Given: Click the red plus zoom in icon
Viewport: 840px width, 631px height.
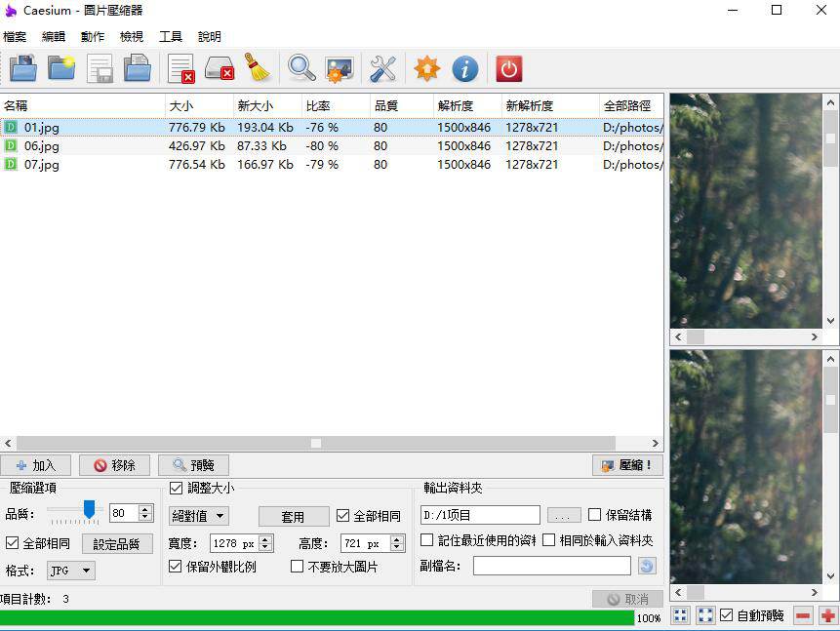Looking at the screenshot, I should [x=828, y=615].
